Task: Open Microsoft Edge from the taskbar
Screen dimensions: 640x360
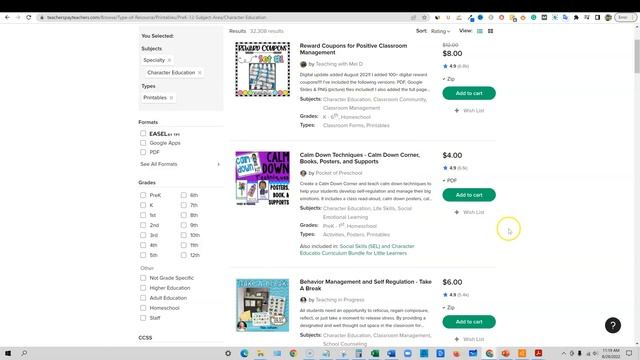Action: [244, 353]
